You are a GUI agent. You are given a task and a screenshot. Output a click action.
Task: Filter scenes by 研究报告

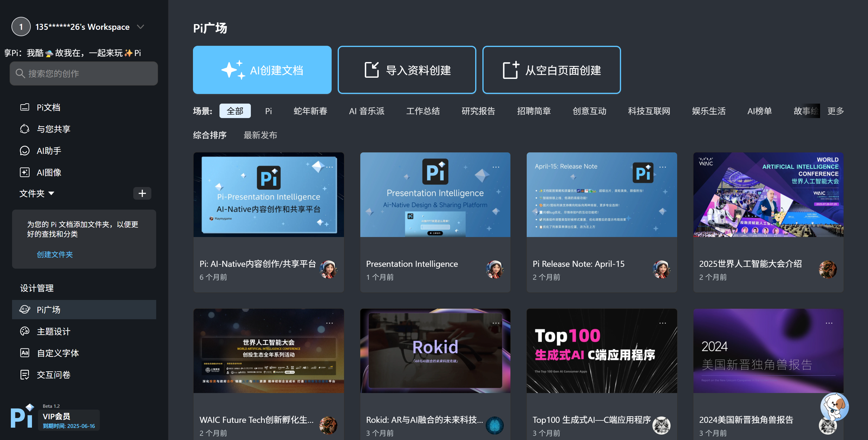(478, 111)
